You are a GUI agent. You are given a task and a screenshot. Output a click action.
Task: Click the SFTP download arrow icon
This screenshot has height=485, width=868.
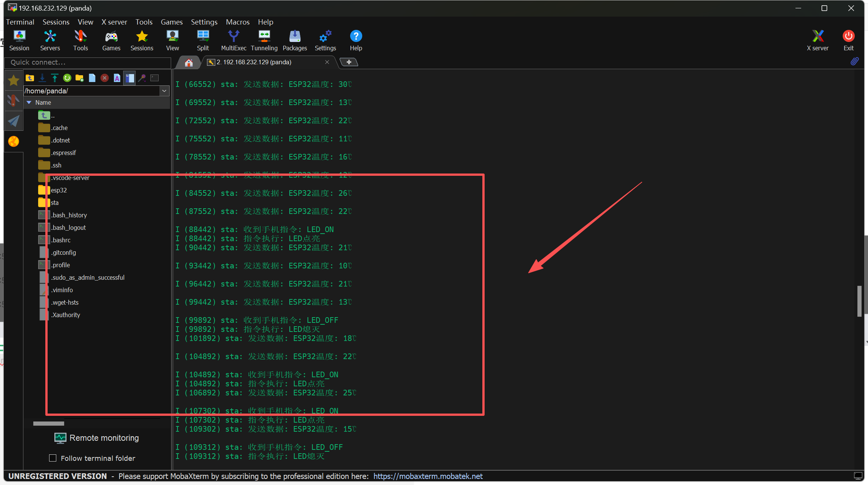pyautogui.click(x=42, y=78)
